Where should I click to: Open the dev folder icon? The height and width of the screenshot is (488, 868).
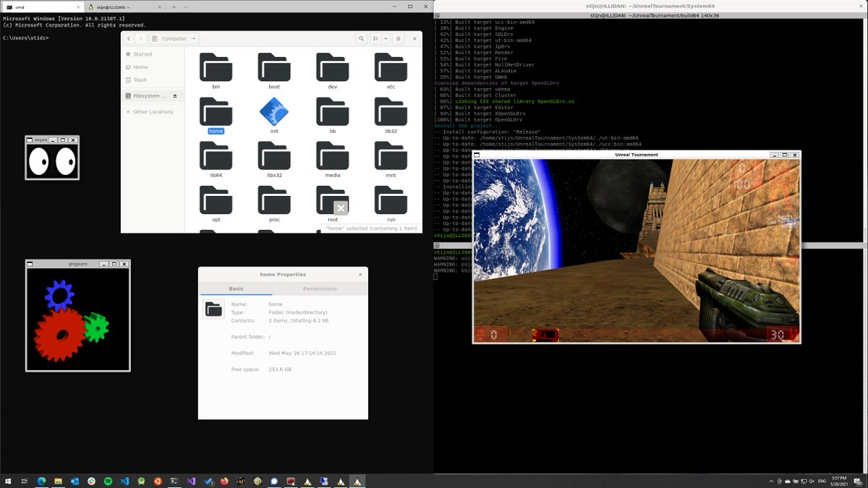click(x=332, y=67)
